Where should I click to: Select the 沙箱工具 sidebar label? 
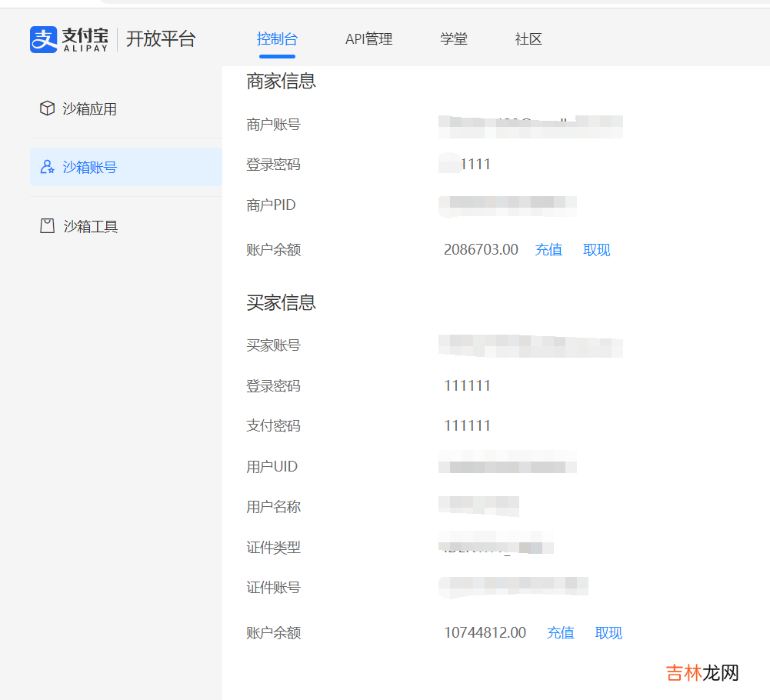90,227
